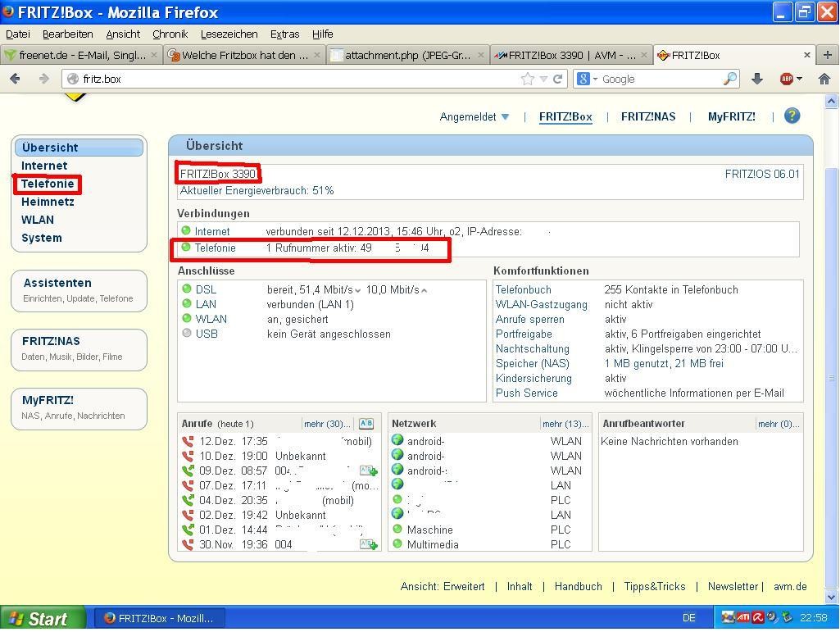Open Telefonie in the sidebar
This screenshot has height=632, width=840.
click(48, 184)
